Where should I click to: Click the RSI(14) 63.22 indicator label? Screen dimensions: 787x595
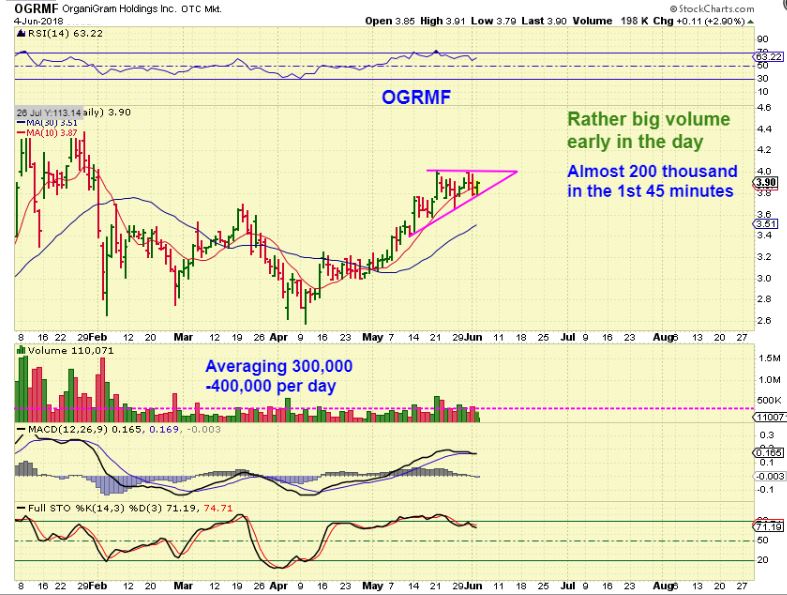64,34
